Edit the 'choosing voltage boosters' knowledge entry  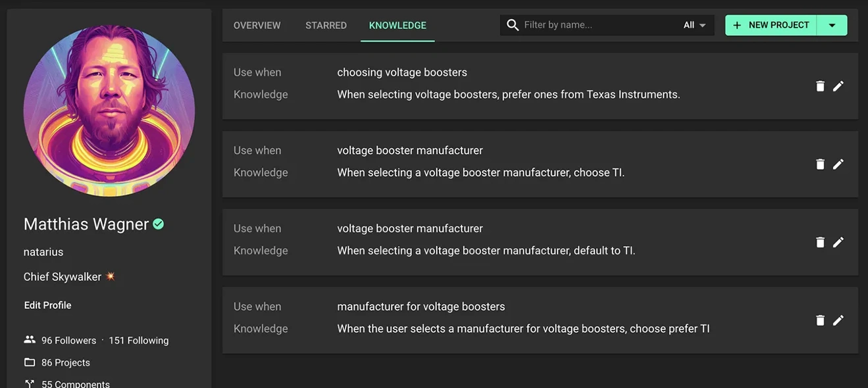[x=838, y=86]
